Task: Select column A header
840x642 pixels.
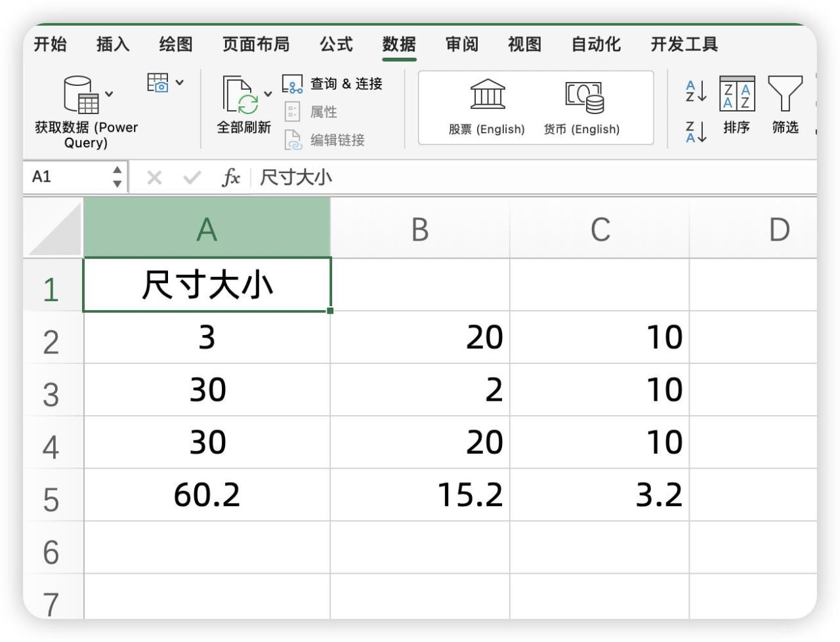Action: [207, 228]
